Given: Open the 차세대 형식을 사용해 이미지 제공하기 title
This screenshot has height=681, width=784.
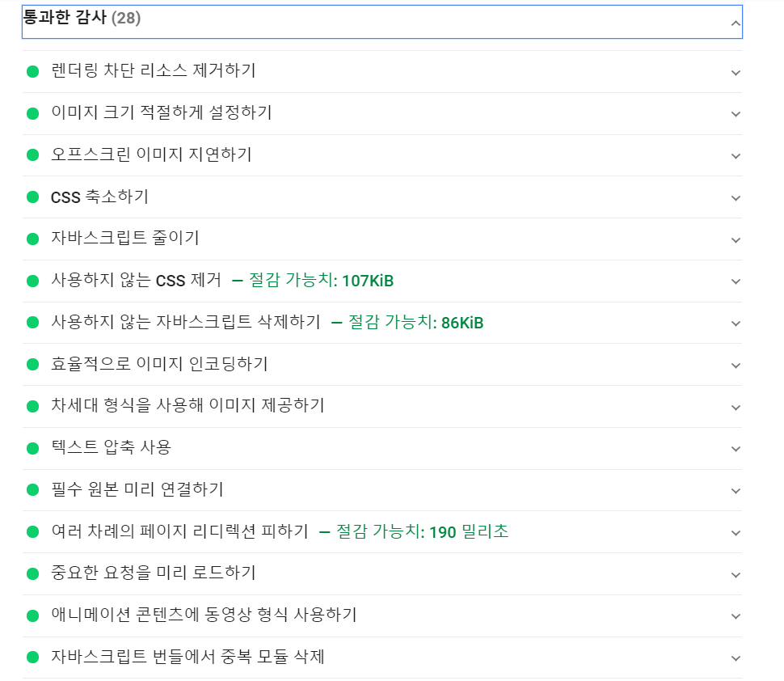Looking at the screenshot, I should pyautogui.click(x=188, y=405).
